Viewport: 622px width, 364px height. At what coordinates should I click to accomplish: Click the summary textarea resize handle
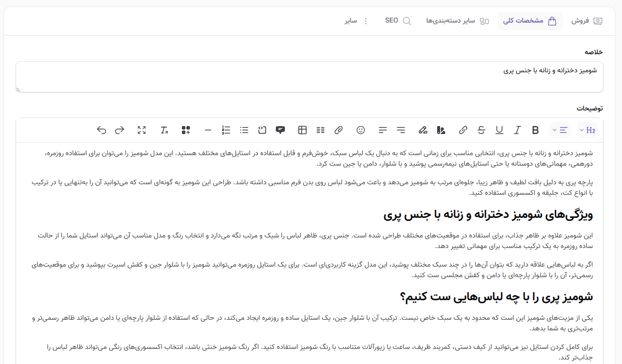click(19, 89)
